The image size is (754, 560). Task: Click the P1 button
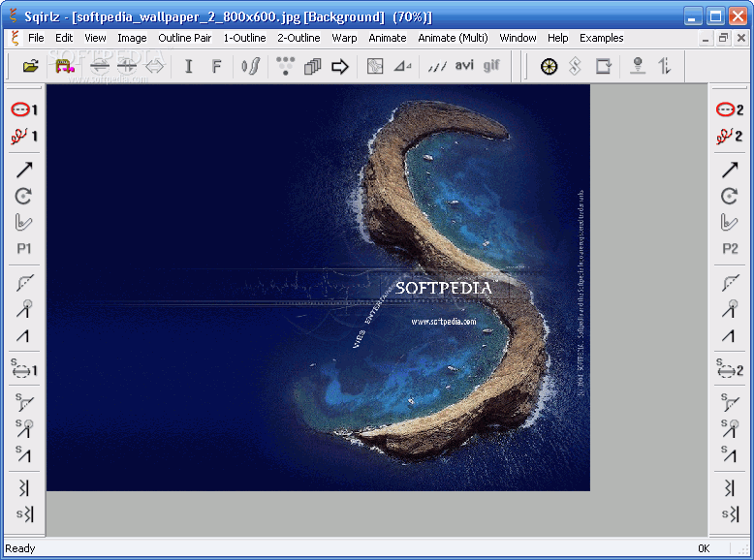coord(24,249)
